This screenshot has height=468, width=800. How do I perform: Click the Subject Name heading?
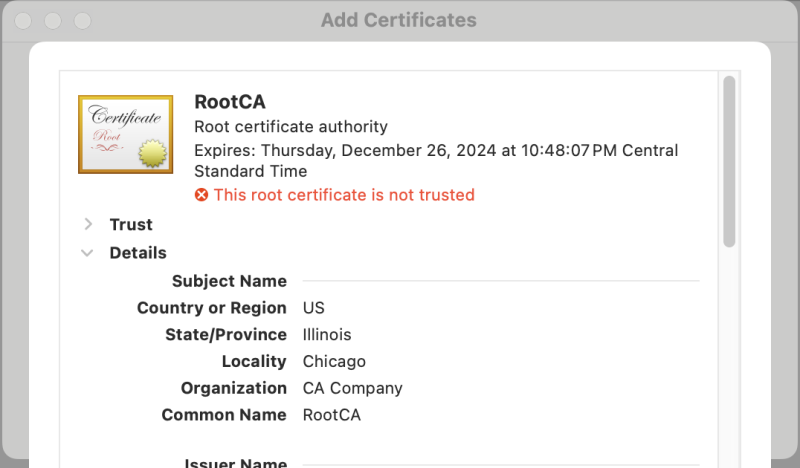(x=229, y=281)
